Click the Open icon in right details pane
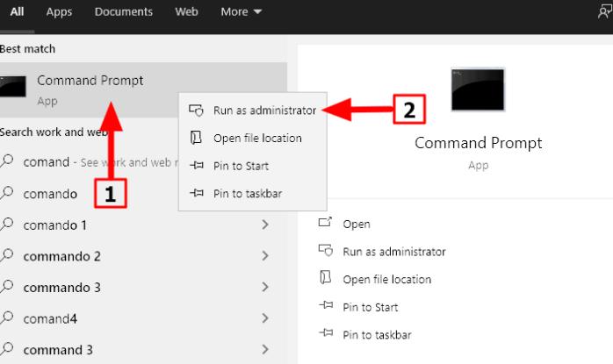Viewport: 613px width, 364px height. point(326,224)
